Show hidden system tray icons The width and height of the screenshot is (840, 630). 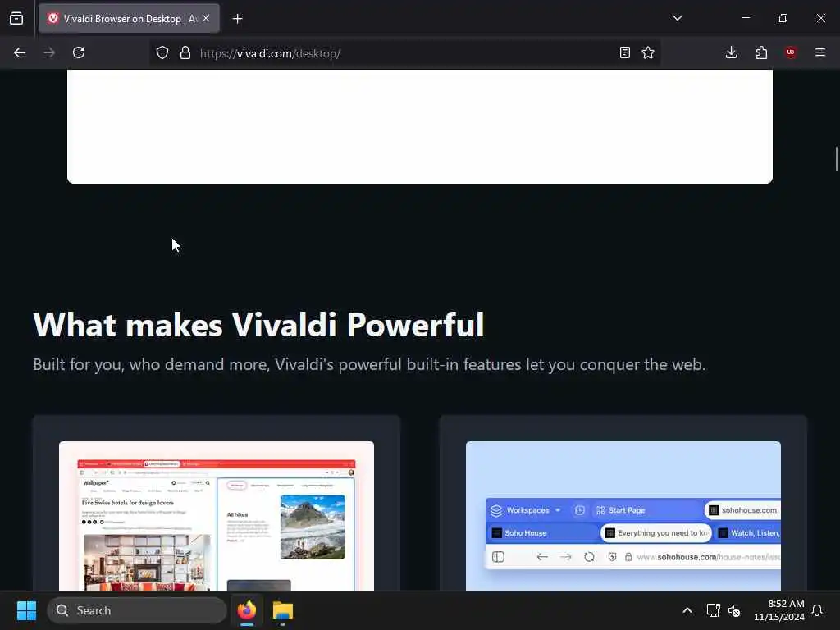pos(687,610)
